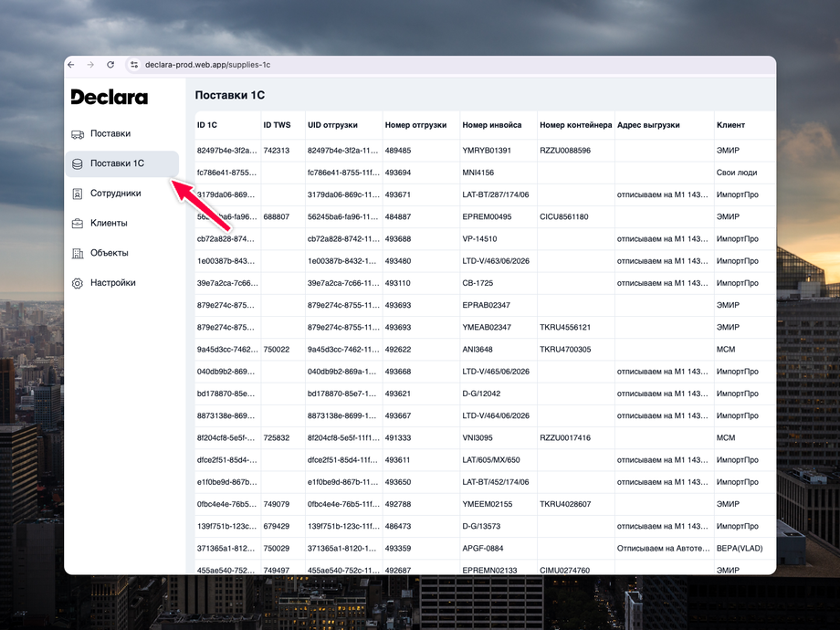Image resolution: width=840 pixels, height=630 pixels.
Task: Click the address bar URL declara-prod.web.app/supplies-1c
Action: click(x=208, y=65)
